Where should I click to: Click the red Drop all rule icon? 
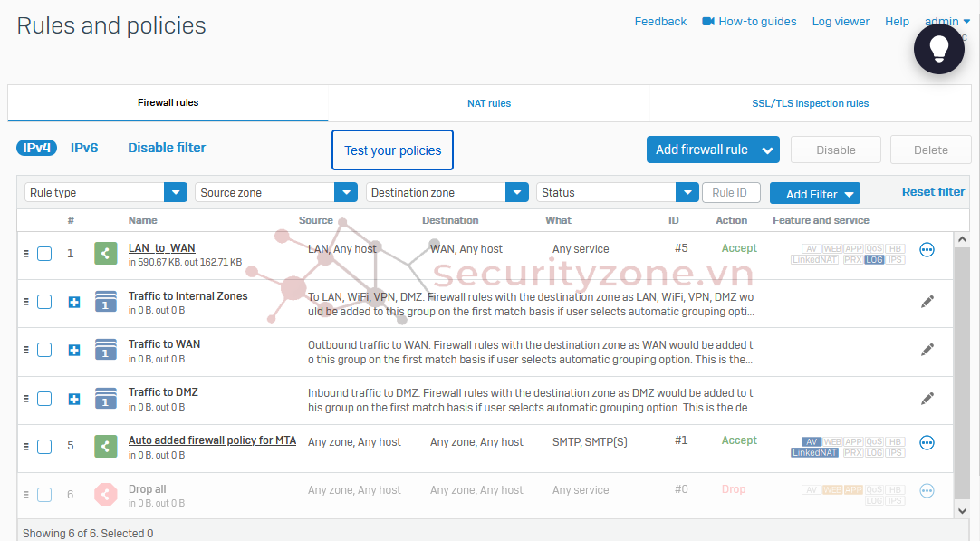(x=106, y=495)
